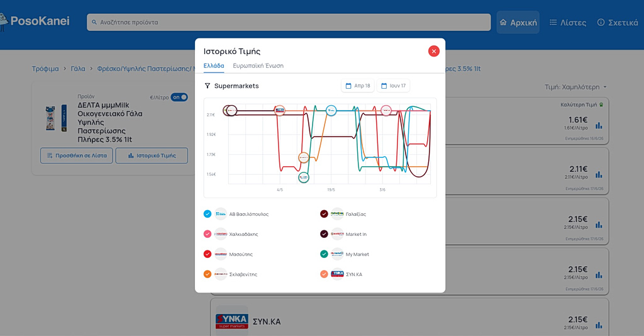Click the Χαλκιαδάκης logo in legend

pyautogui.click(x=221, y=234)
